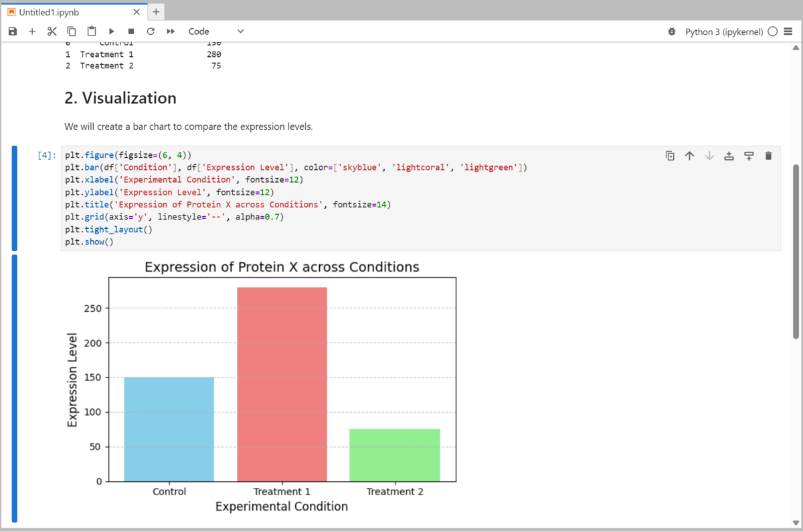Restart kernel and run all cells

169,31
